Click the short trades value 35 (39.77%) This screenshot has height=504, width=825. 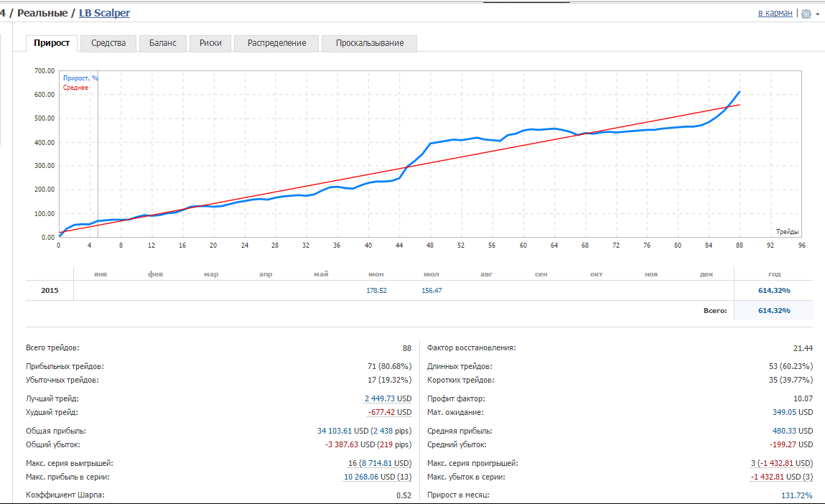791,380
